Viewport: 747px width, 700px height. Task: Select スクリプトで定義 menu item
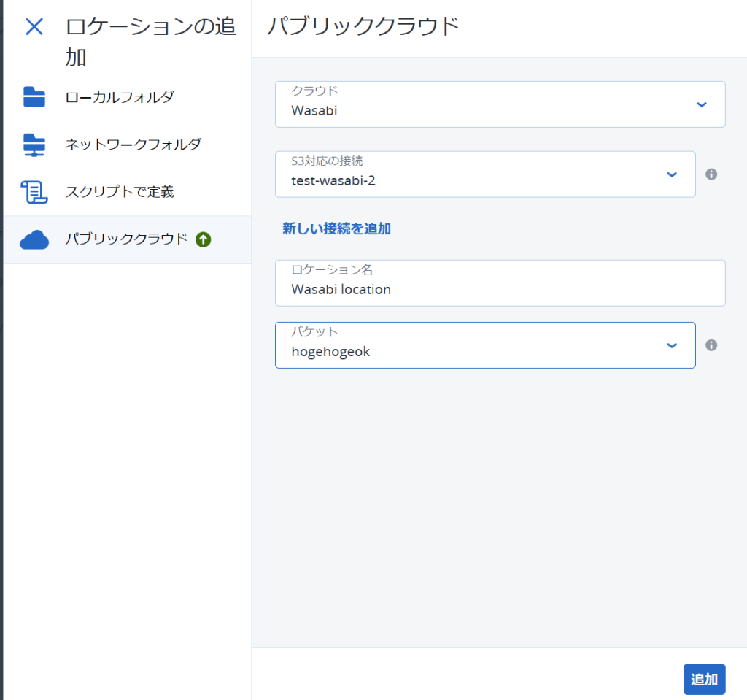point(127,192)
